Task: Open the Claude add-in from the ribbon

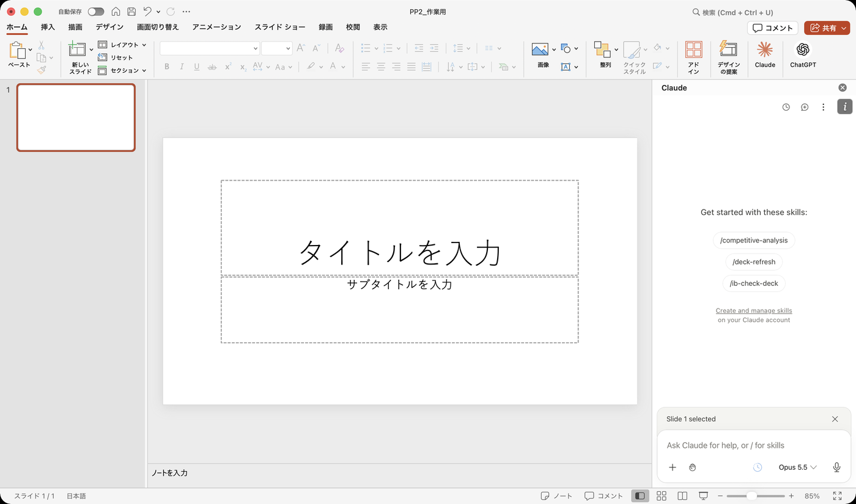Action: 764,55
